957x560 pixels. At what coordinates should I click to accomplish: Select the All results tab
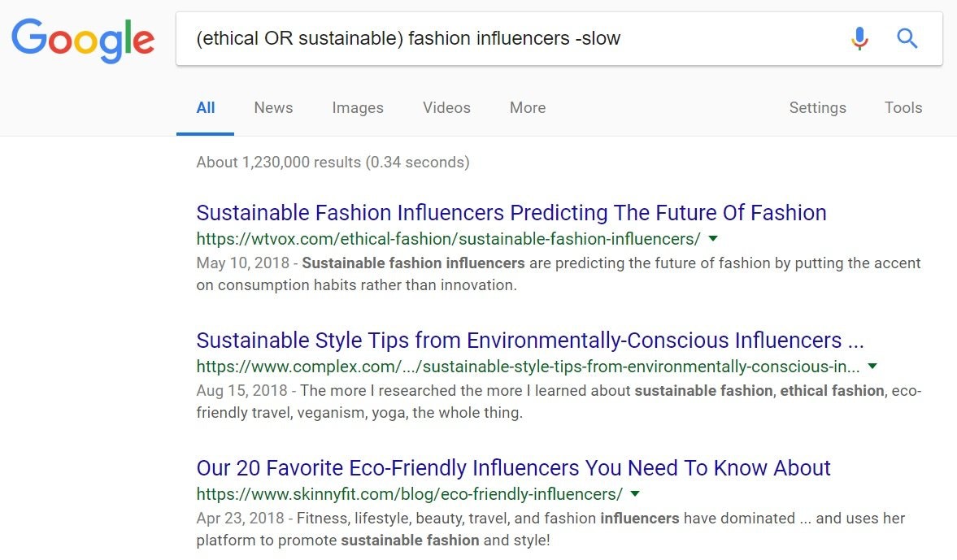(x=206, y=108)
